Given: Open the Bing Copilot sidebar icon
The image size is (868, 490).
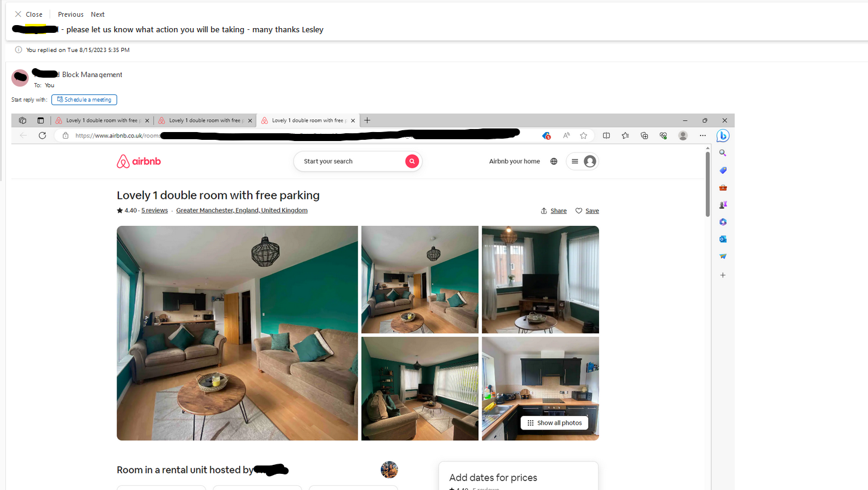Looking at the screenshot, I should 723,136.
